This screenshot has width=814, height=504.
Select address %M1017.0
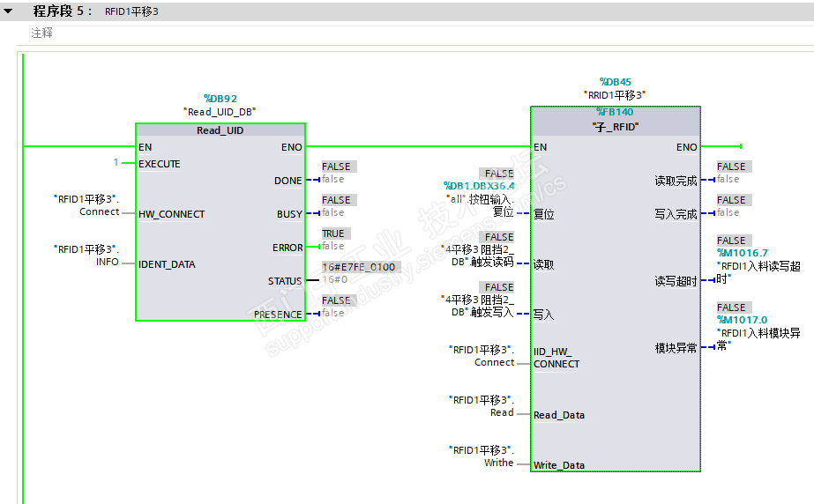pyautogui.click(x=743, y=320)
